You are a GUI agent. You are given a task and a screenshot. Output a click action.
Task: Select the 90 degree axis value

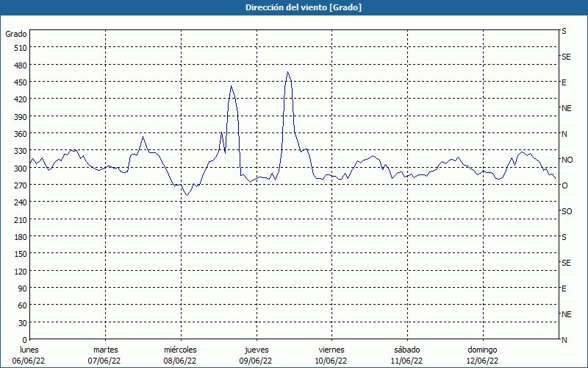[x=23, y=289]
